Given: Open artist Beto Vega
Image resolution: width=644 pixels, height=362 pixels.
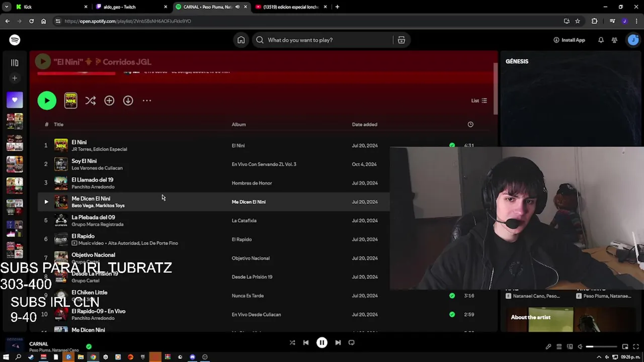Looking at the screenshot, I should click(83, 206).
